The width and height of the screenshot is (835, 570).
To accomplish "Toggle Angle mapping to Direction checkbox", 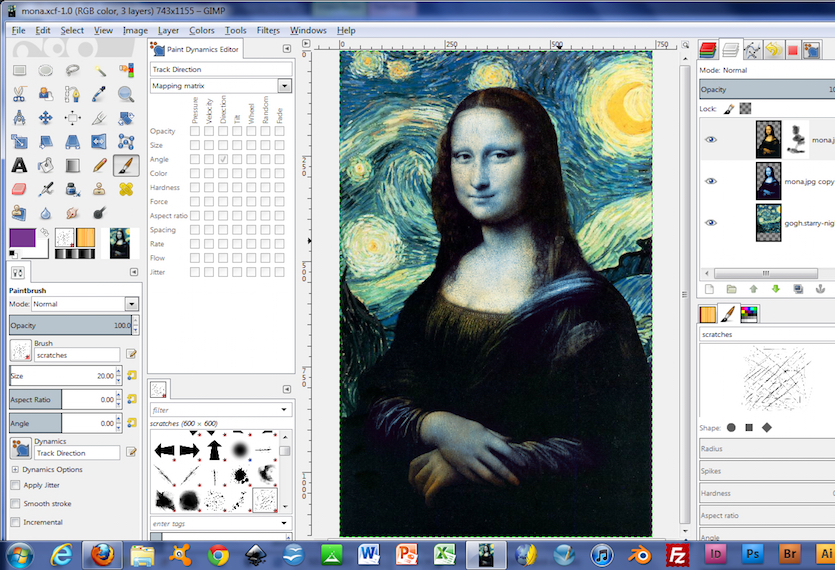I will coord(223,159).
